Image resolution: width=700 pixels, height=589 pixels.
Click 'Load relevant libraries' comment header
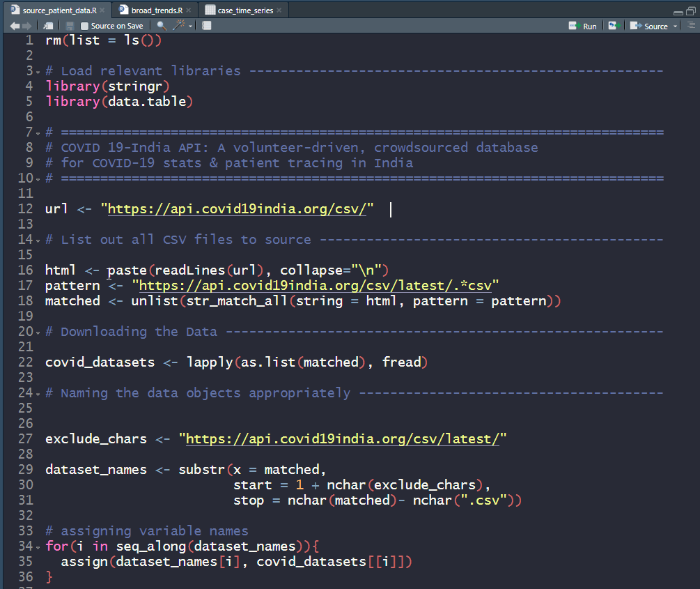[151, 70]
